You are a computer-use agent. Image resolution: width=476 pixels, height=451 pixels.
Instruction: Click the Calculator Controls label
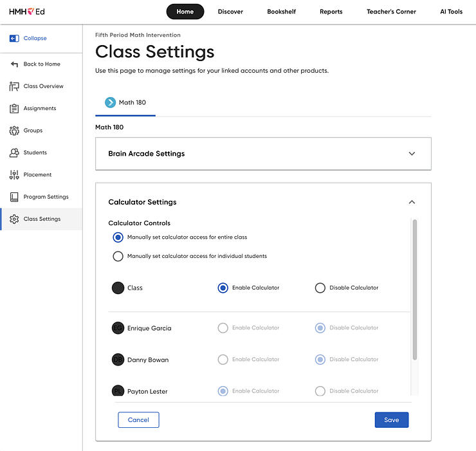pyautogui.click(x=140, y=223)
